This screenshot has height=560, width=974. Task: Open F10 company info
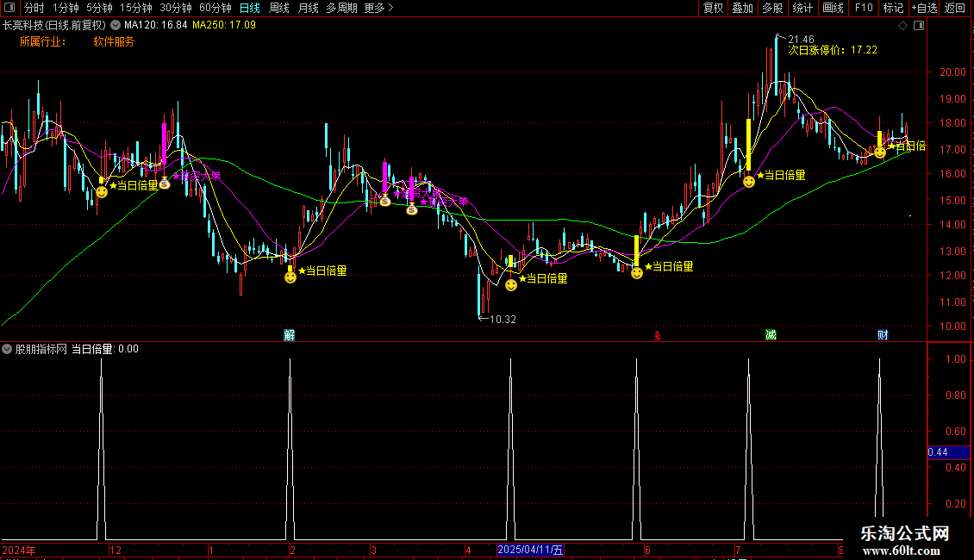[864, 8]
